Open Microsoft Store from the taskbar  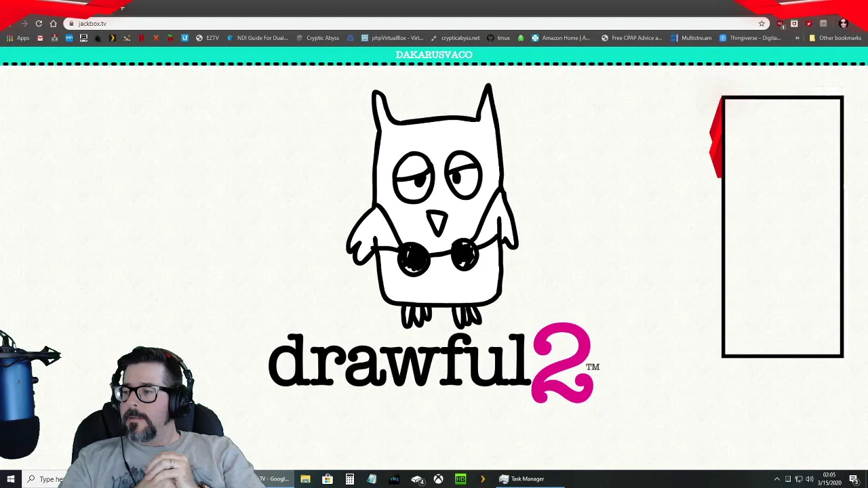(328, 479)
